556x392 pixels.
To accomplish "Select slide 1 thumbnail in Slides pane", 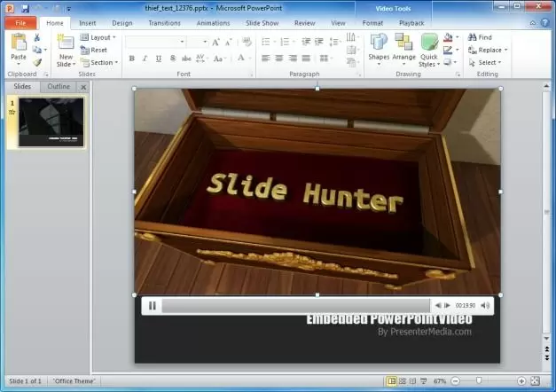I will click(x=51, y=122).
